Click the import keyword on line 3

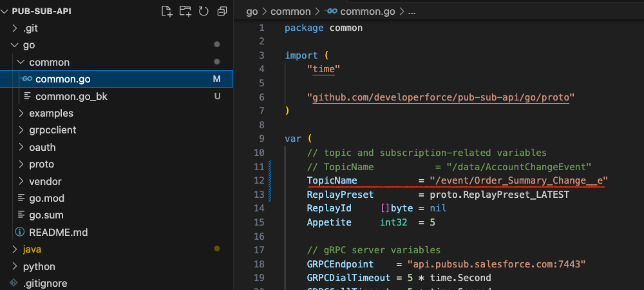pyautogui.click(x=301, y=55)
